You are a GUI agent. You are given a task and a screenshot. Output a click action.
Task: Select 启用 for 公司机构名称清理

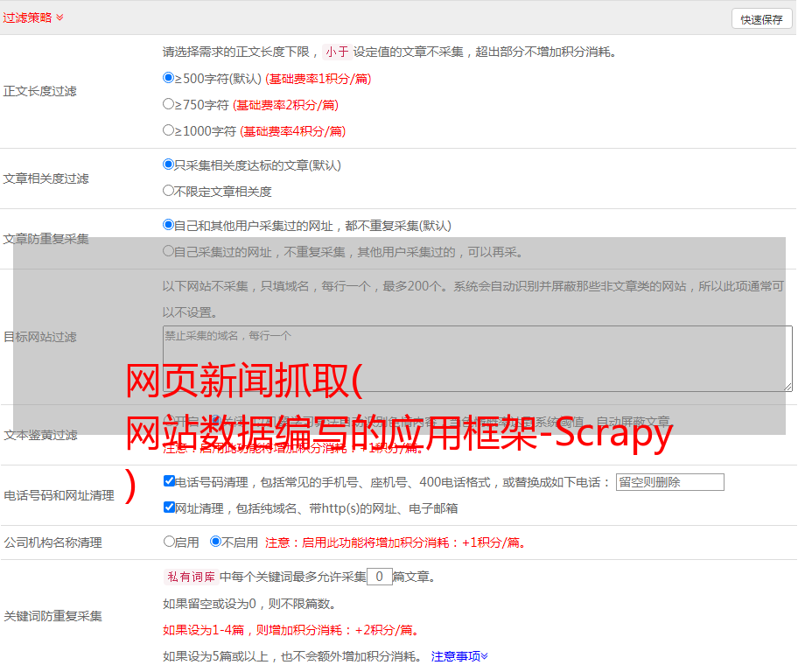(169, 542)
